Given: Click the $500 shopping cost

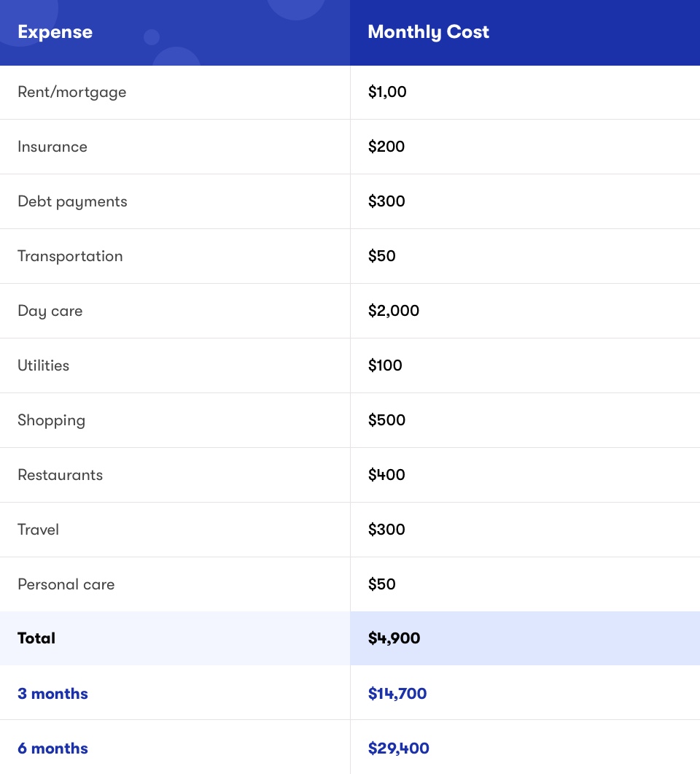Looking at the screenshot, I should pos(386,420).
